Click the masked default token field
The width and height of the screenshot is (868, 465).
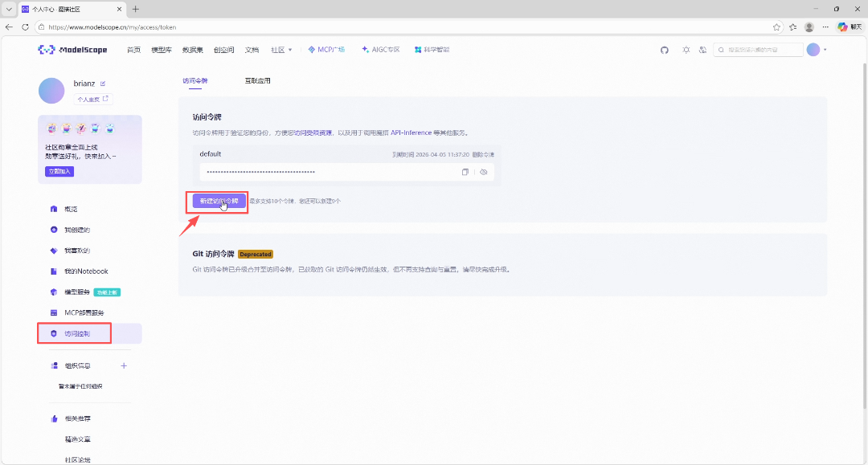[346, 172]
